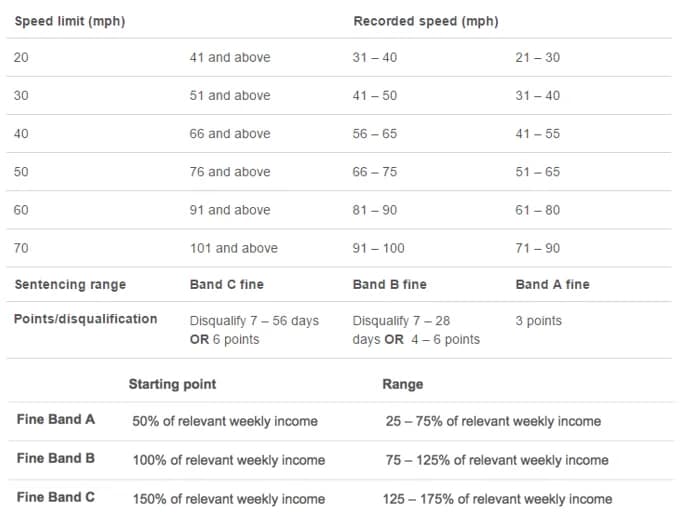Screen dimensions: 680x517
Task: Click the "Speed limit (mph)" column header
Action: click(69, 21)
